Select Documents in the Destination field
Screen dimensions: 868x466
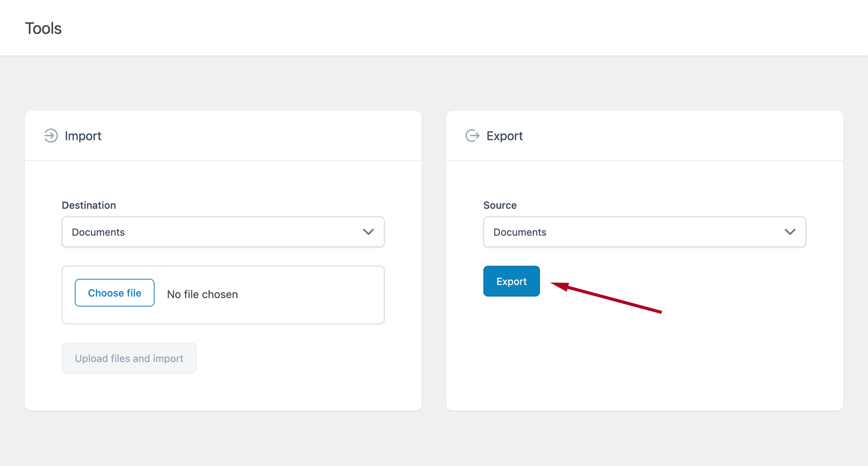coord(98,232)
